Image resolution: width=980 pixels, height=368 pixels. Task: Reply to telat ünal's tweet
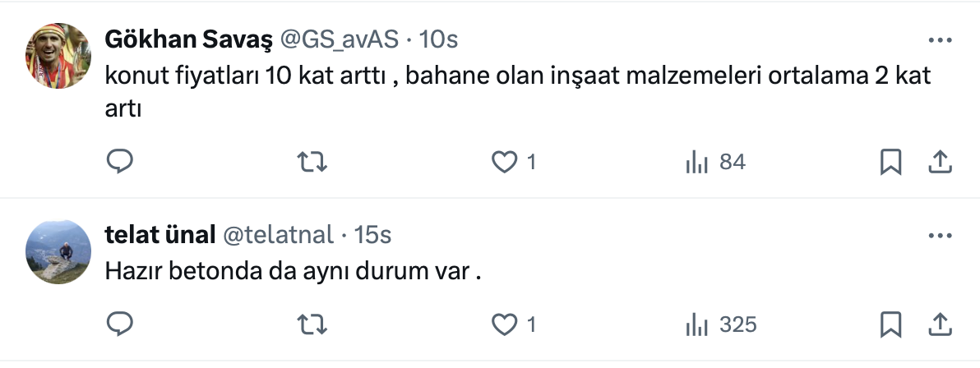click(x=120, y=324)
